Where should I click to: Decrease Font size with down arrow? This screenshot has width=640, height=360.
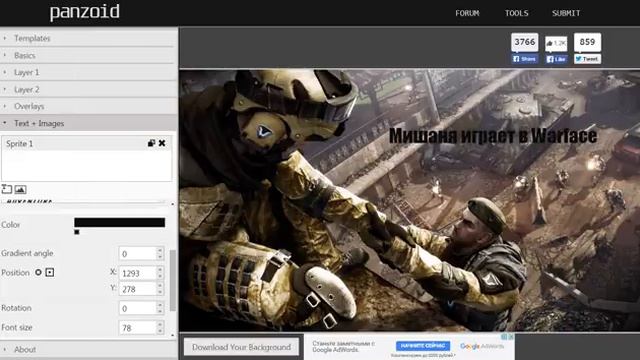click(x=160, y=331)
